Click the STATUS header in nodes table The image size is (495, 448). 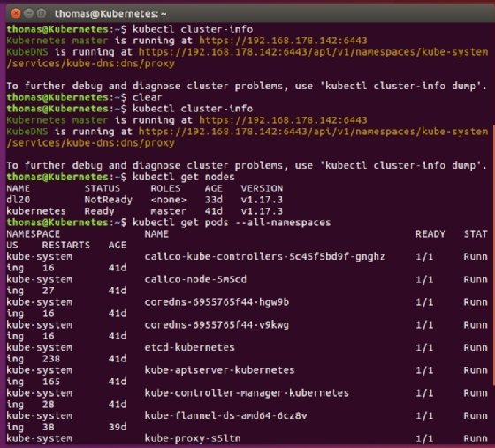103,188
